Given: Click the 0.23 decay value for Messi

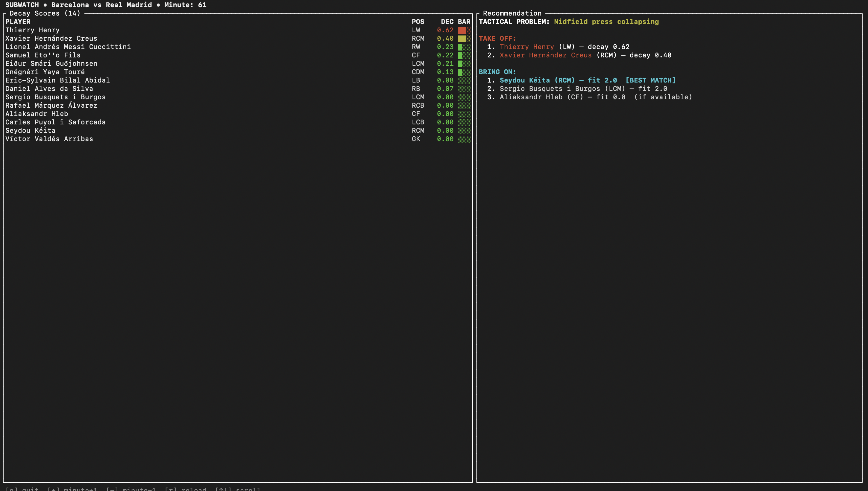Looking at the screenshot, I should click(445, 47).
